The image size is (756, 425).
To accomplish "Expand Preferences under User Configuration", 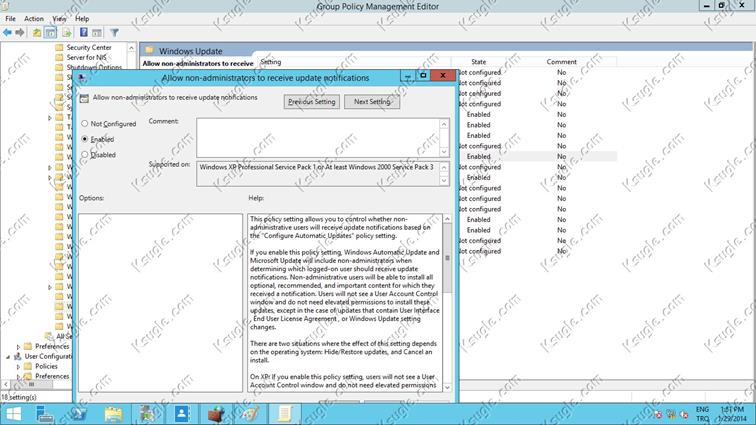I will (x=18, y=376).
